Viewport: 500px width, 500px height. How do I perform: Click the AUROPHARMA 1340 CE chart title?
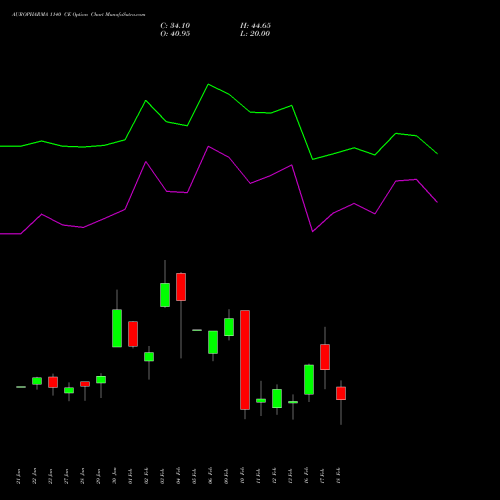pos(79,15)
